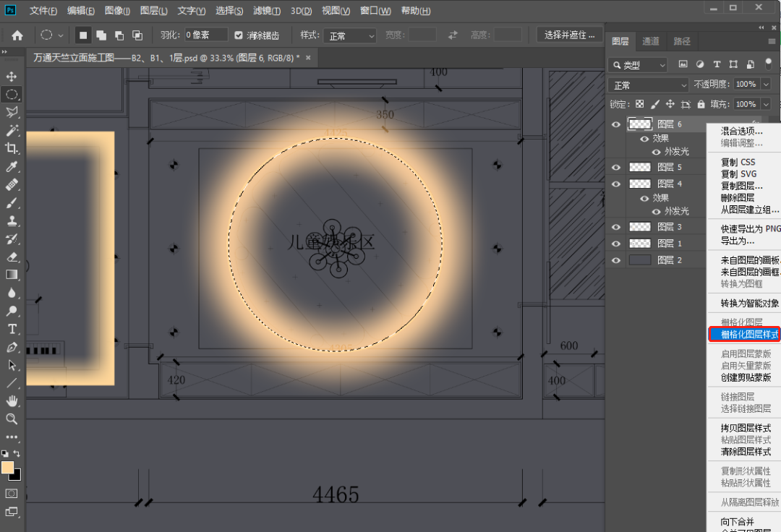Open the 填充 fill dropdown arrow
781x532 pixels.
[x=766, y=104]
